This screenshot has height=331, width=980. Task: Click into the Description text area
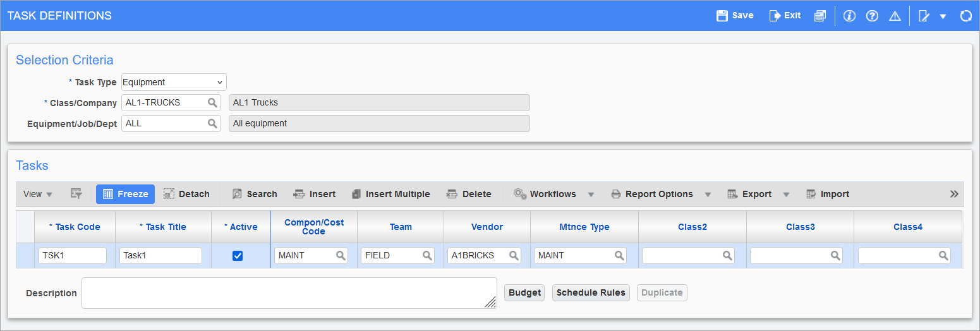point(289,293)
